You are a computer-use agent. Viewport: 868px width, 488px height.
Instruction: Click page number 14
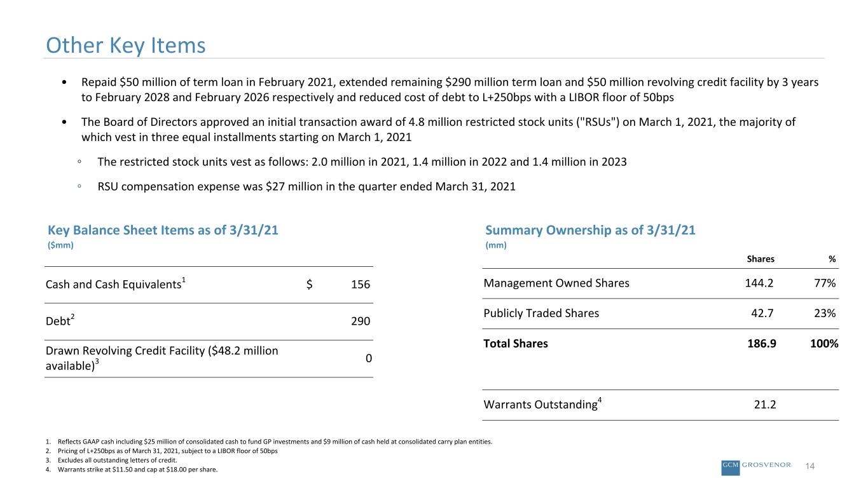[x=810, y=467]
